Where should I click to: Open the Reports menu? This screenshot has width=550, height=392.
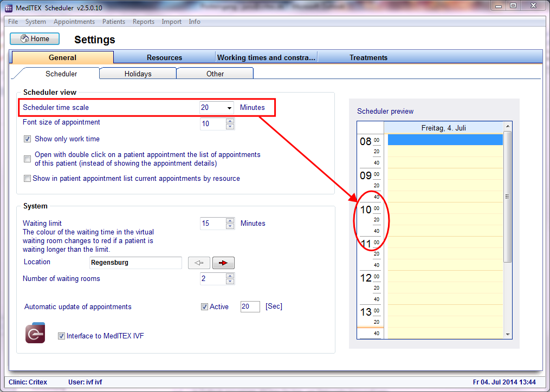(144, 22)
